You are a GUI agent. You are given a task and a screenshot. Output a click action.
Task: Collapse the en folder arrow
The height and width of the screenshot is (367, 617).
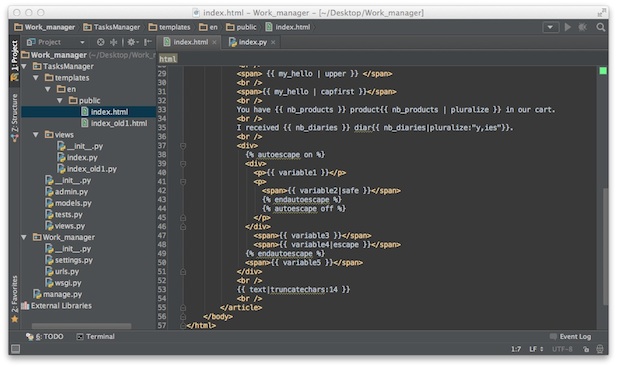48,89
